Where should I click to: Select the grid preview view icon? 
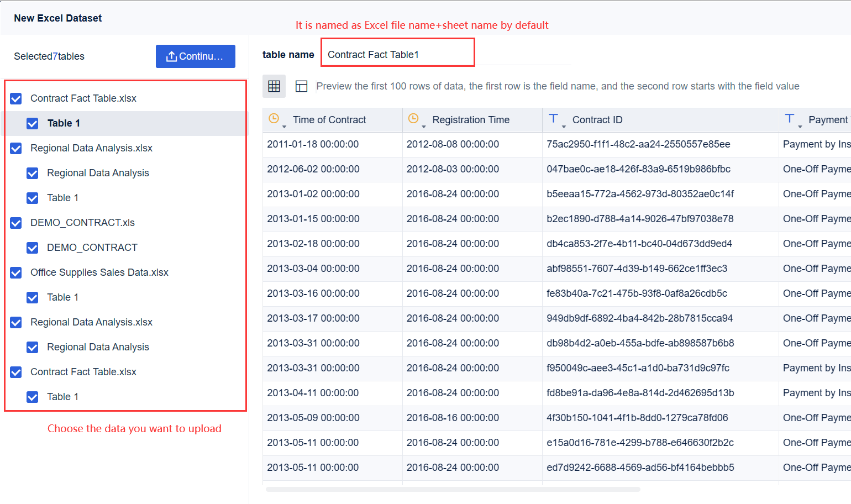pos(274,86)
